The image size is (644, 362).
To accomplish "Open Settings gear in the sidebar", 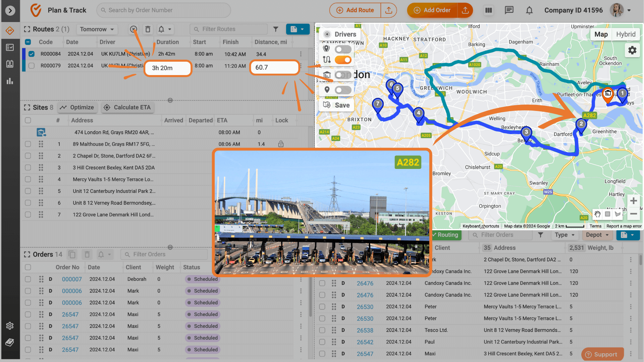I will click(10, 325).
